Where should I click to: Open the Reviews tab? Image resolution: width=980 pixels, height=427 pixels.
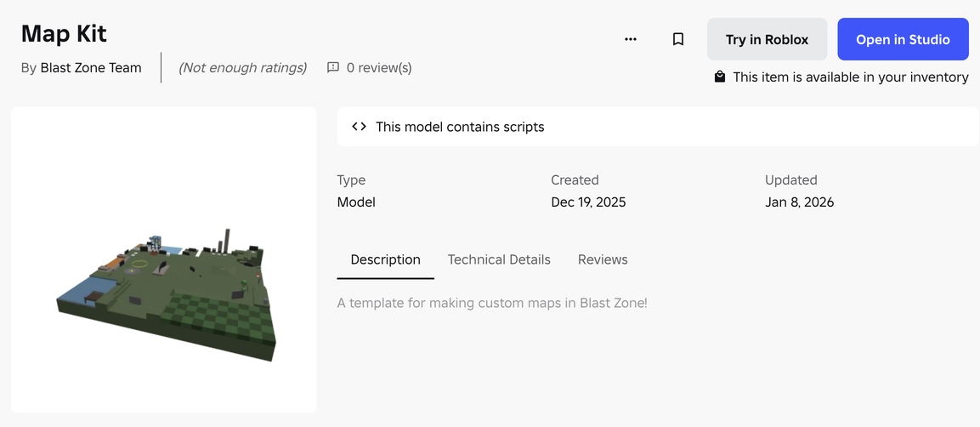(x=603, y=259)
